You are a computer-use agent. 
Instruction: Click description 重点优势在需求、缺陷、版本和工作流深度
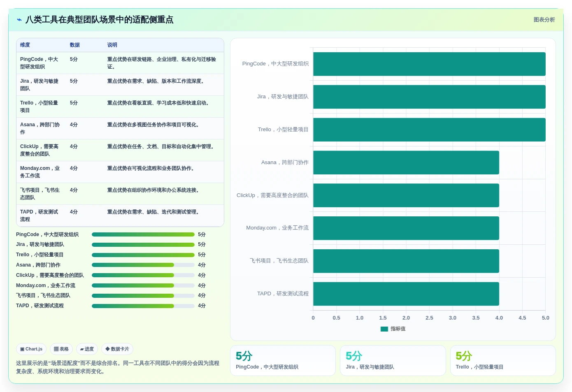[x=156, y=81]
